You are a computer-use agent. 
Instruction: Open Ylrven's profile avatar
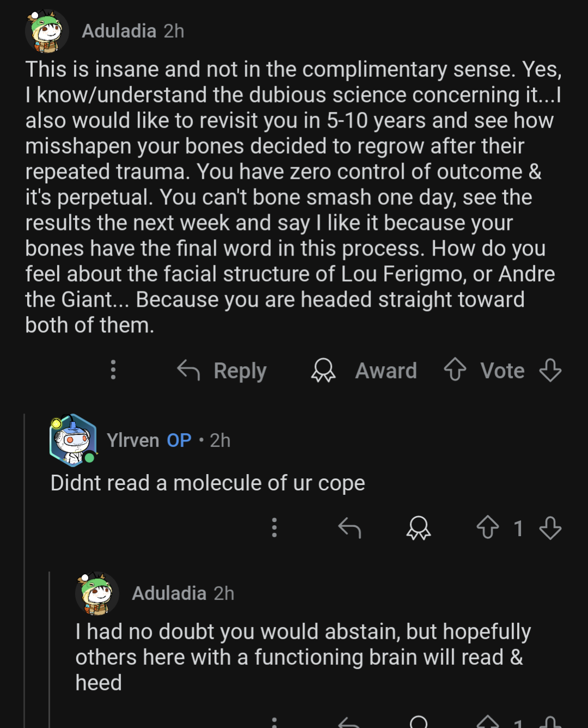[x=73, y=440]
